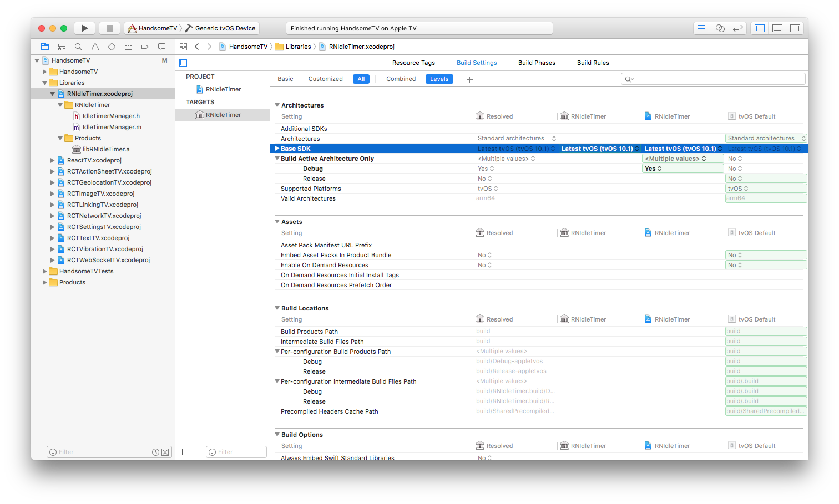
Task: Show the Version editor
Action: 738,28
